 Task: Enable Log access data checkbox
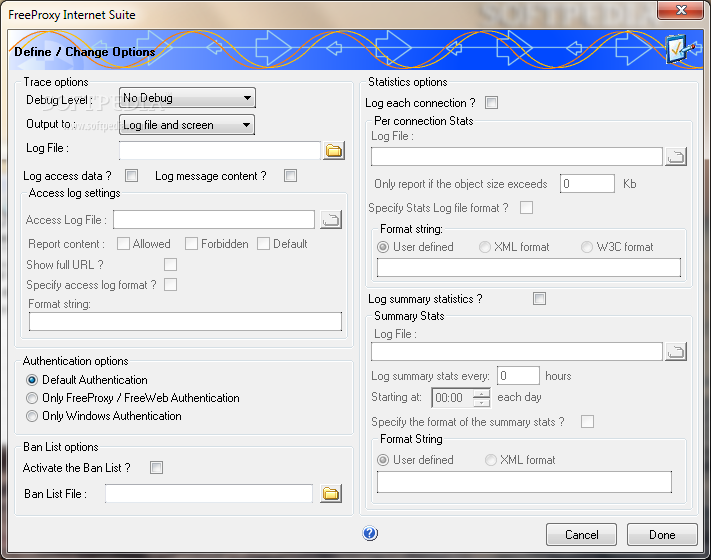[x=131, y=175]
